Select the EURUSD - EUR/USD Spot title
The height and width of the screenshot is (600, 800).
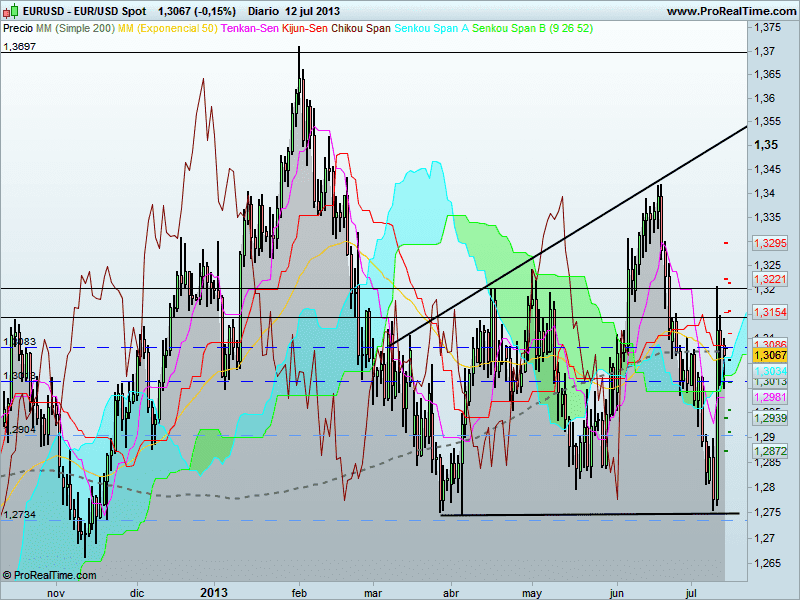[84, 11]
